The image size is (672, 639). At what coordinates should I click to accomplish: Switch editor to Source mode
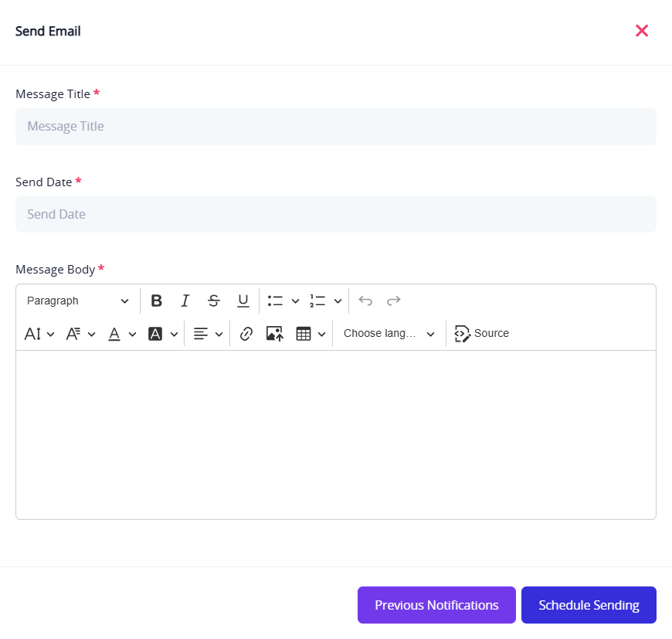pyautogui.click(x=482, y=334)
